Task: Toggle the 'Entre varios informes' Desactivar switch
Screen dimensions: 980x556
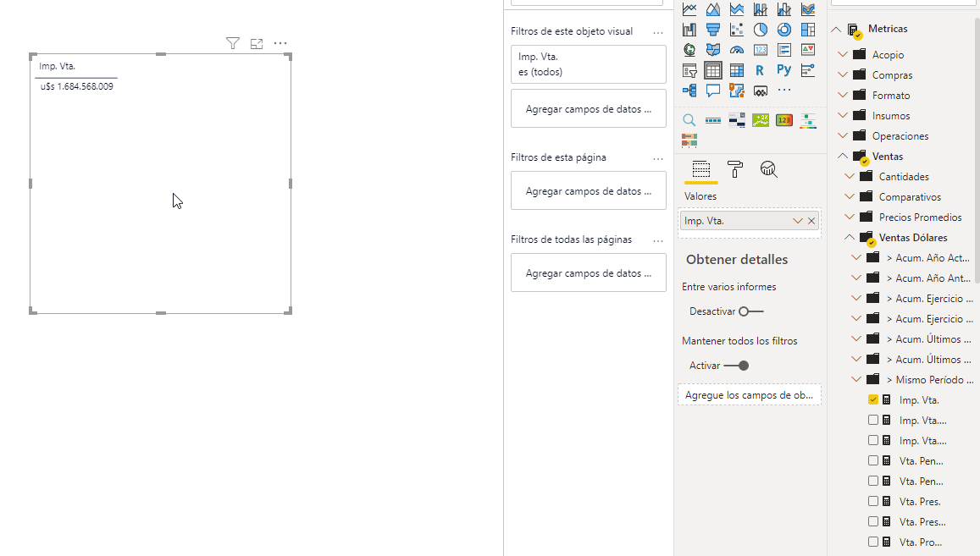Action: 750,311
